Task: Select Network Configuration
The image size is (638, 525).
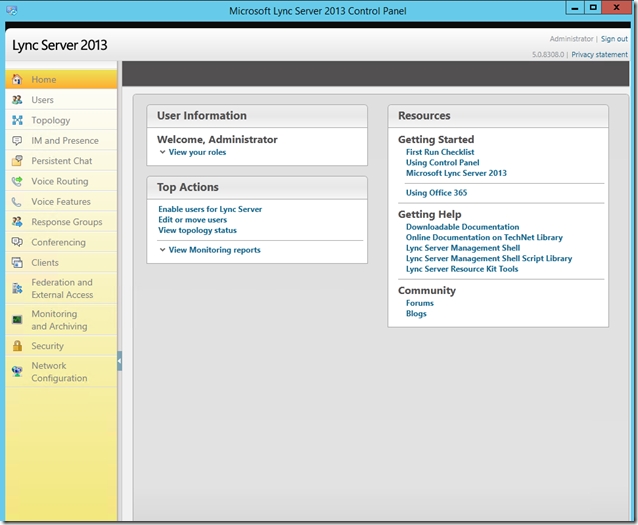Action: [61, 372]
